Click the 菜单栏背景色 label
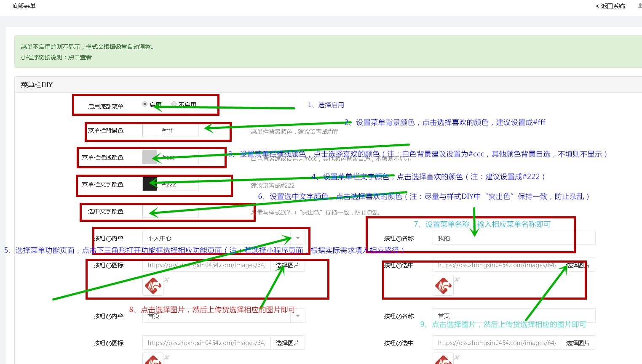Screen dimensions: 642x364 pyautogui.click(x=105, y=130)
